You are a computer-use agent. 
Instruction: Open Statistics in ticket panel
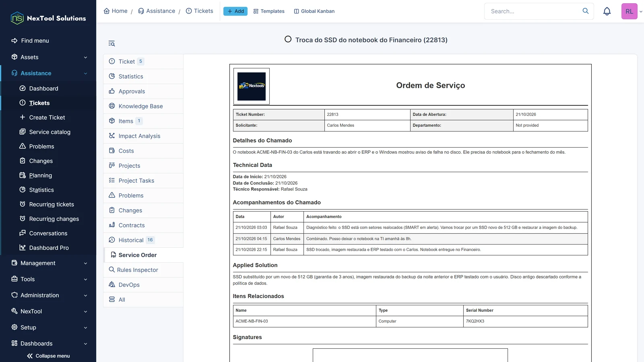pos(143,76)
